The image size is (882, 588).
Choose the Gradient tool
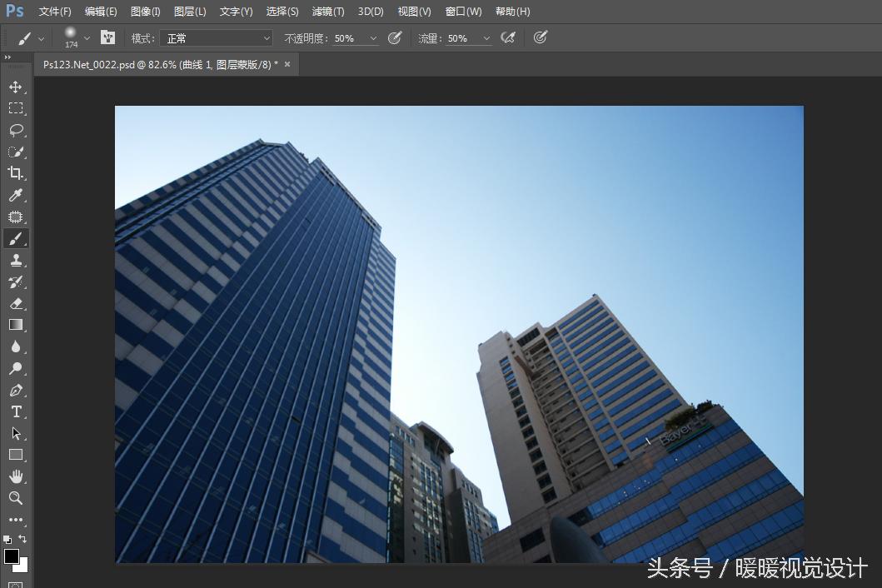click(x=17, y=325)
